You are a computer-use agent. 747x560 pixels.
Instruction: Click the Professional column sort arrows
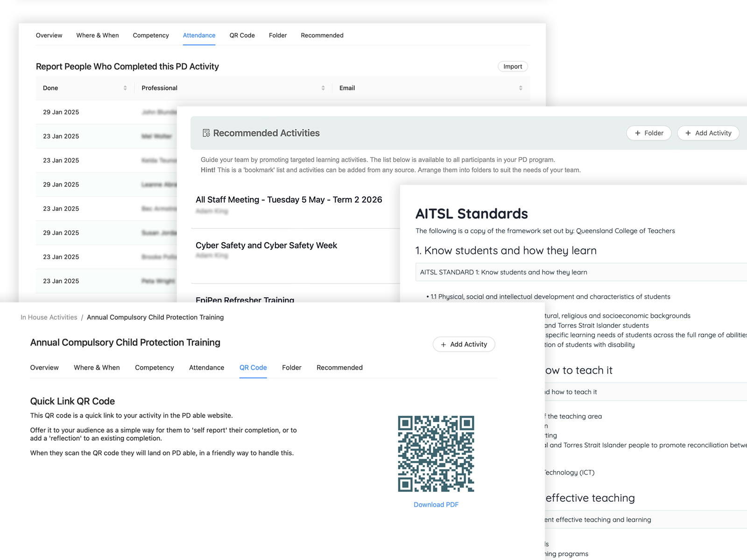click(323, 88)
